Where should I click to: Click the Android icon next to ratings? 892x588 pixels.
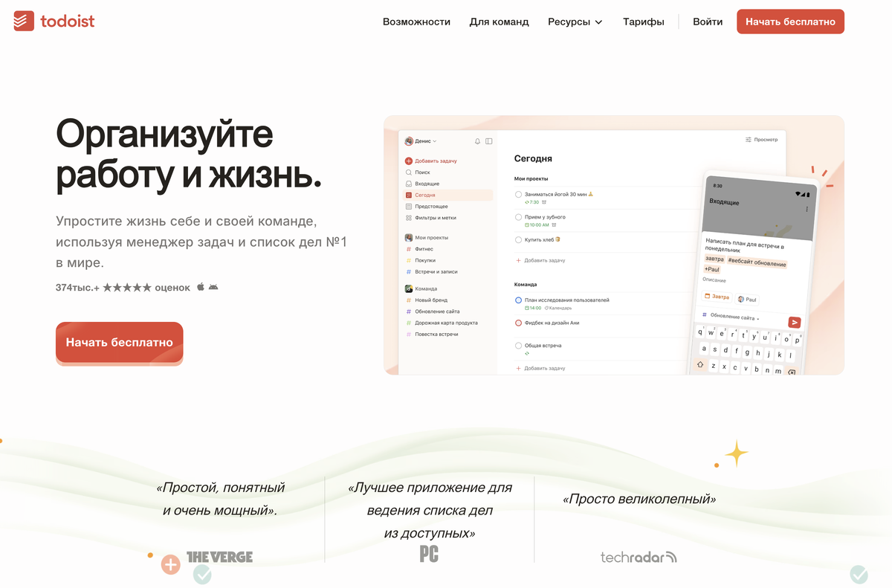tap(213, 287)
